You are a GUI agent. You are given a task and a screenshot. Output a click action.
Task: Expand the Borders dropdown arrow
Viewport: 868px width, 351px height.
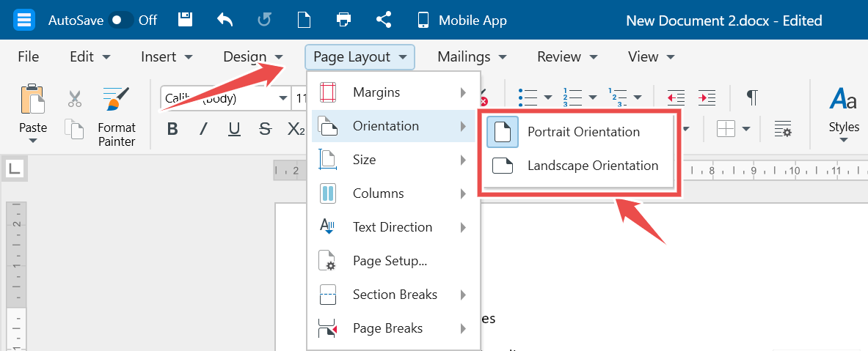[x=746, y=130]
